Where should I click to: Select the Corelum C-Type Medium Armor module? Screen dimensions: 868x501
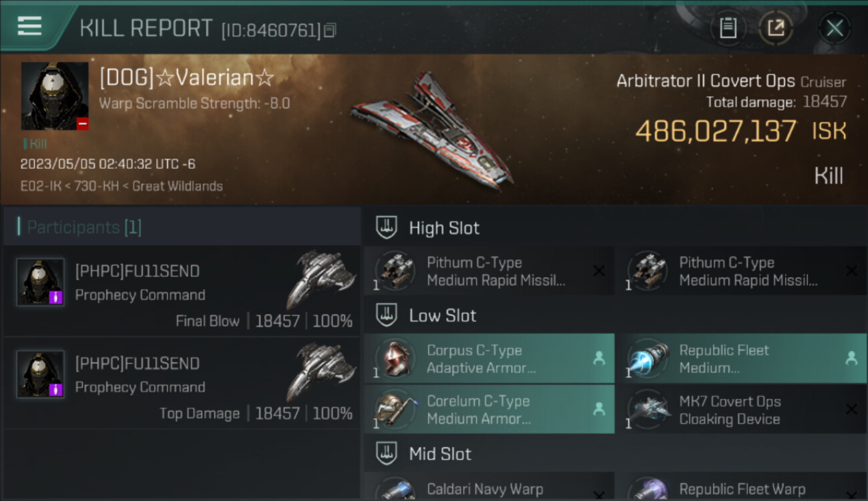tap(489, 409)
